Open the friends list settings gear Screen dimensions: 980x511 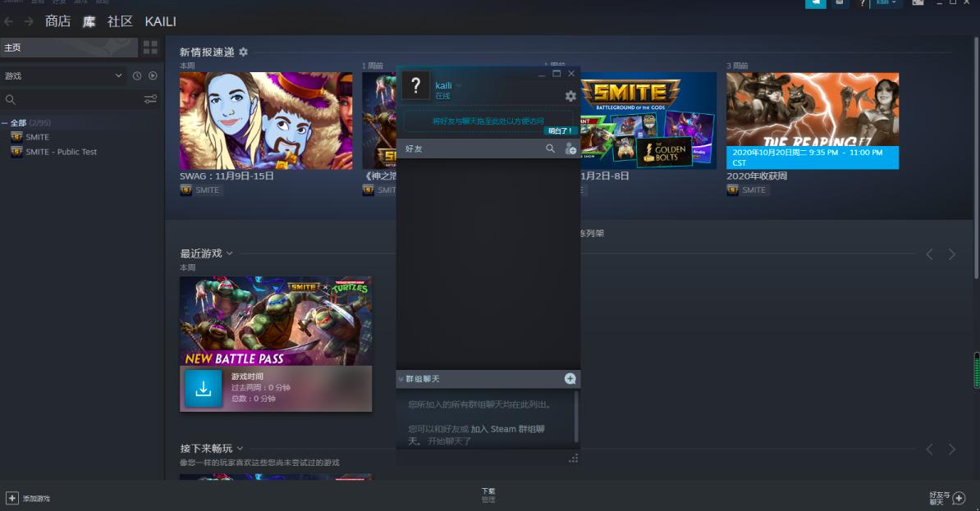point(570,96)
